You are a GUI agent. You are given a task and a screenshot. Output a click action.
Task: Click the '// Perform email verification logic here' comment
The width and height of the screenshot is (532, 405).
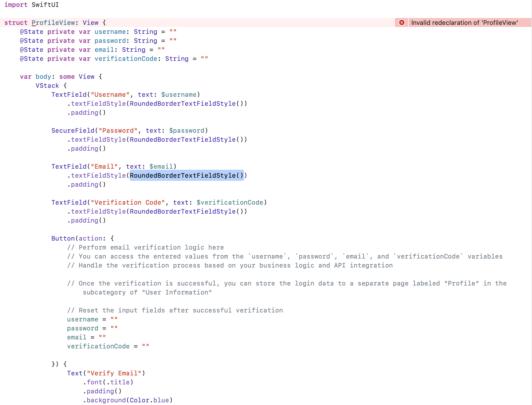click(x=146, y=247)
